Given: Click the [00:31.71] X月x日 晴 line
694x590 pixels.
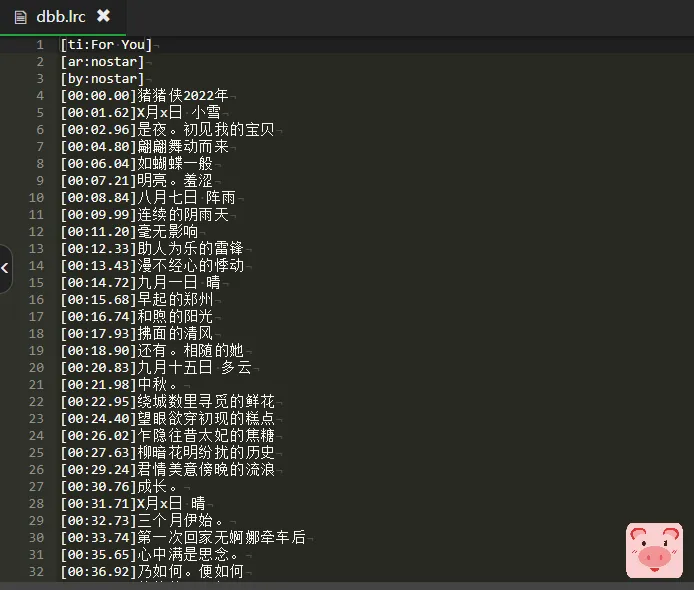Looking at the screenshot, I should click(133, 504).
